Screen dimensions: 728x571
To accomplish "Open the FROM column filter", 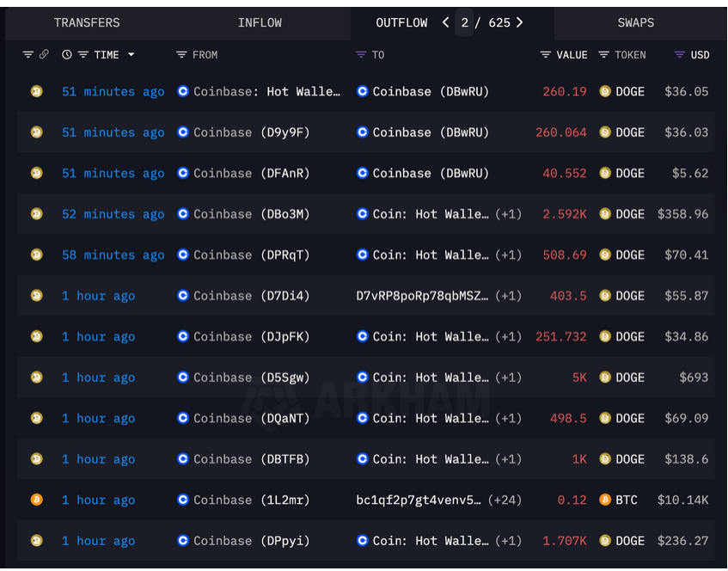I will 181,55.
